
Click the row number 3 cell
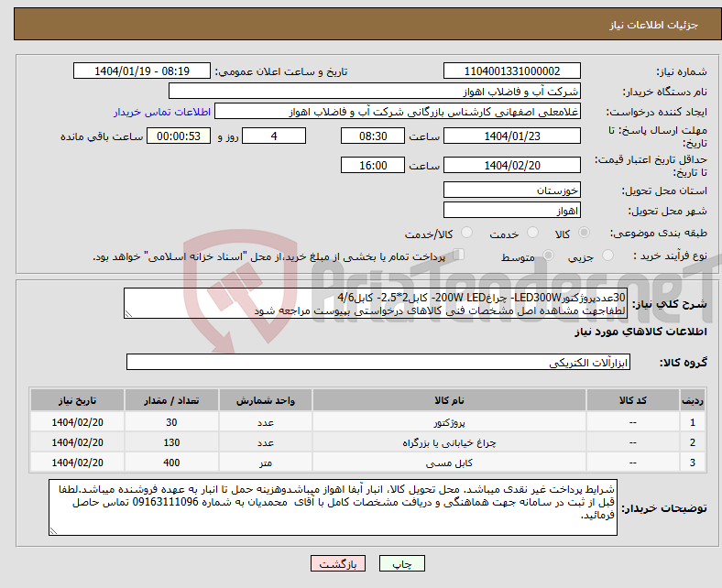coord(692,463)
